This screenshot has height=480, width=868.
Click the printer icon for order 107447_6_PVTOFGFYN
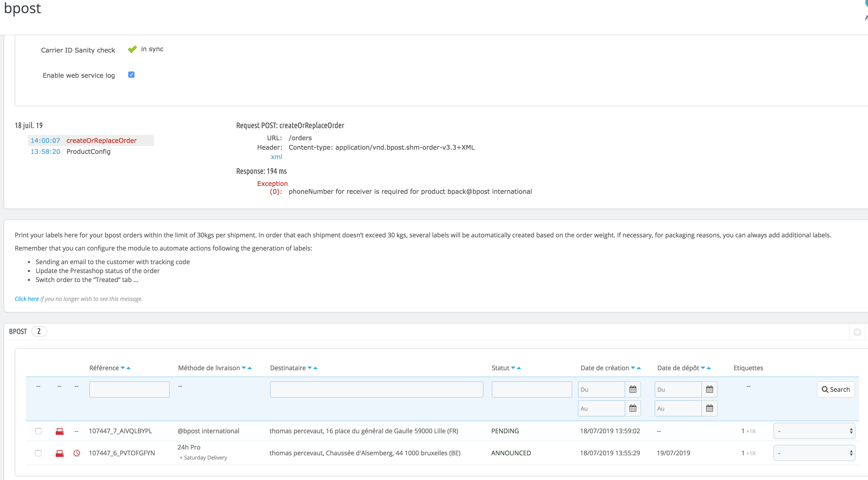(60, 453)
